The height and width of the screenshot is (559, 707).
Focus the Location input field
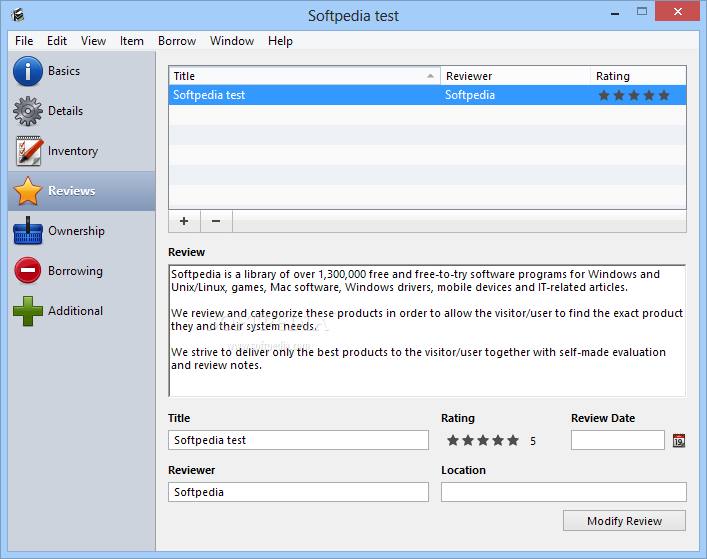564,492
